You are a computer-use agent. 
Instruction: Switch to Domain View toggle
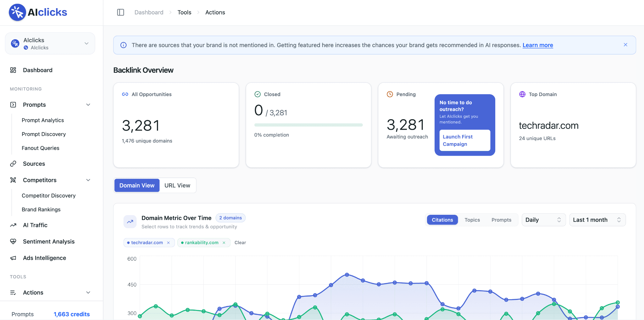click(x=137, y=185)
